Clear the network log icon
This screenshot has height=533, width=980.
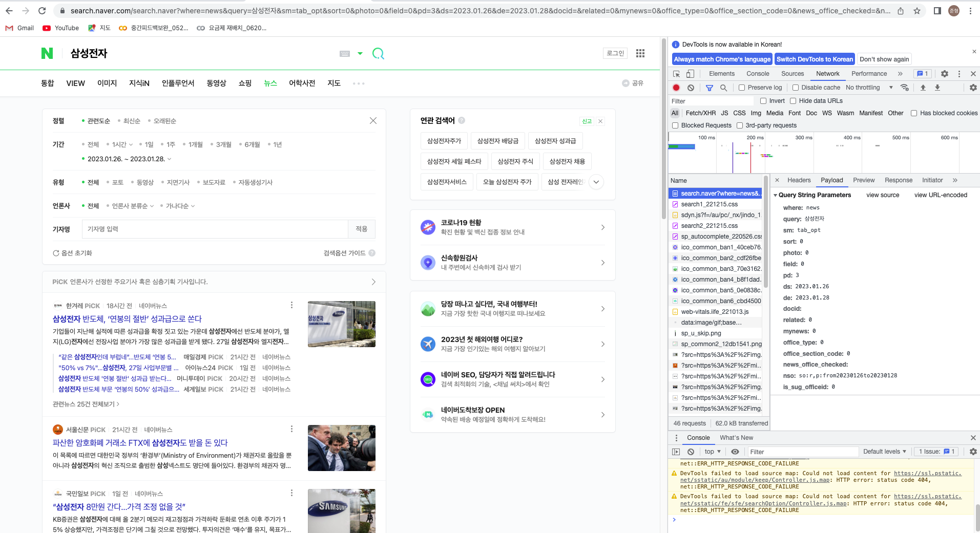691,88
